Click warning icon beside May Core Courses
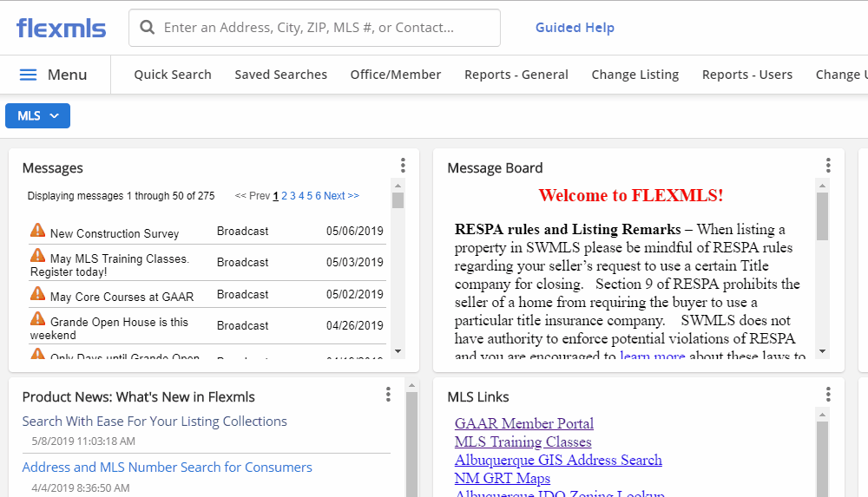This screenshot has width=868, height=497. (37, 293)
